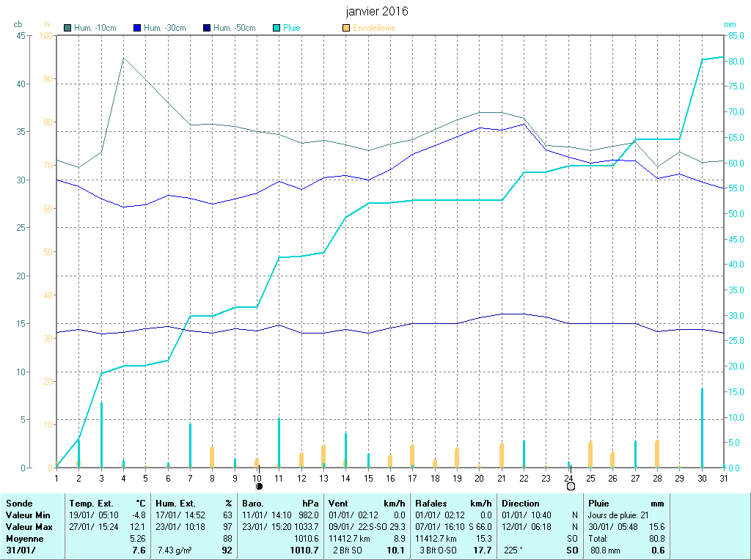
Task: Select the Hum. -10cm legend color square
Action: tap(68, 28)
